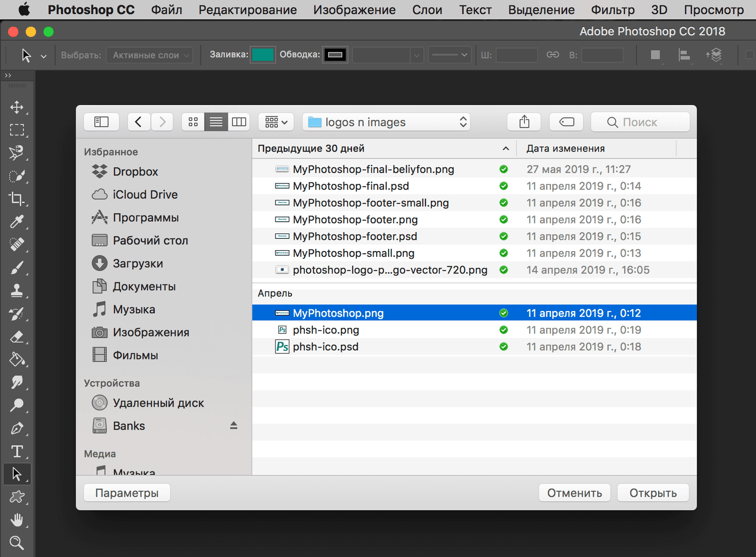Click the teal fill color swatch

[263, 55]
